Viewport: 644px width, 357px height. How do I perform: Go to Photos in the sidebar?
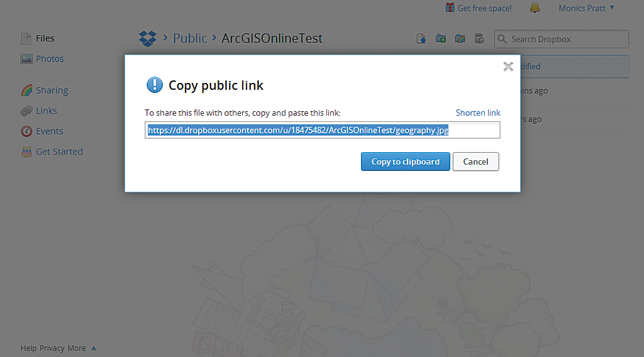[50, 58]
